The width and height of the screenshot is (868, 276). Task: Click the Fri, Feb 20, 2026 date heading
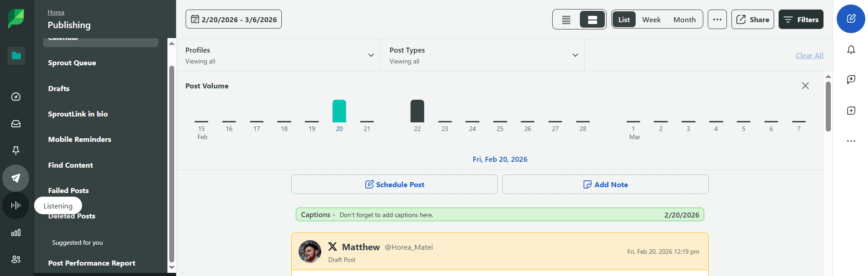[500, 159]
